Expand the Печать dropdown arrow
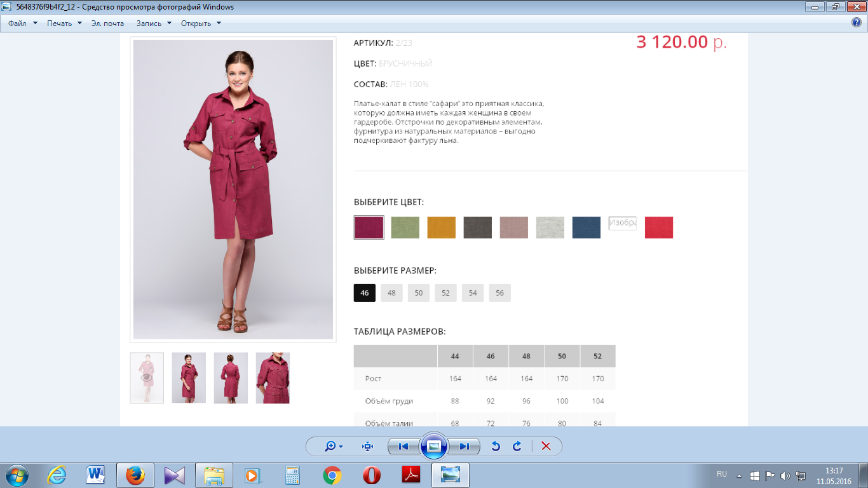Image resolution: width=868 pixels, height=488 pixels. [x=79, y=23]
